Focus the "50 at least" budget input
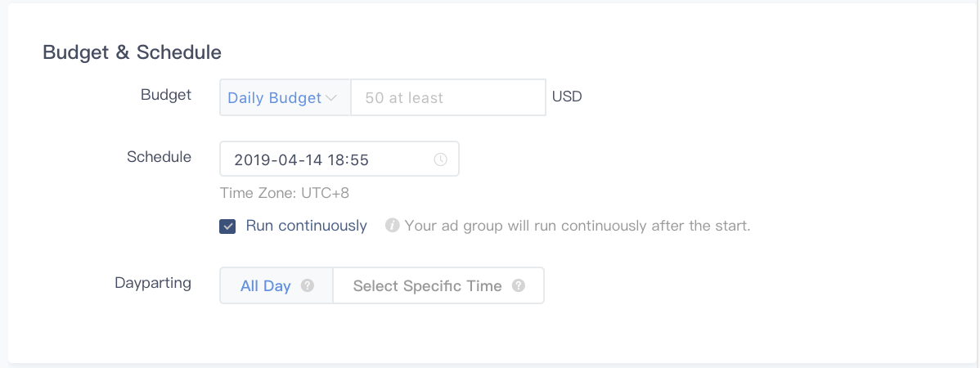Image resolution: width=980 pixels, height=368 pixels. point(447,97)
